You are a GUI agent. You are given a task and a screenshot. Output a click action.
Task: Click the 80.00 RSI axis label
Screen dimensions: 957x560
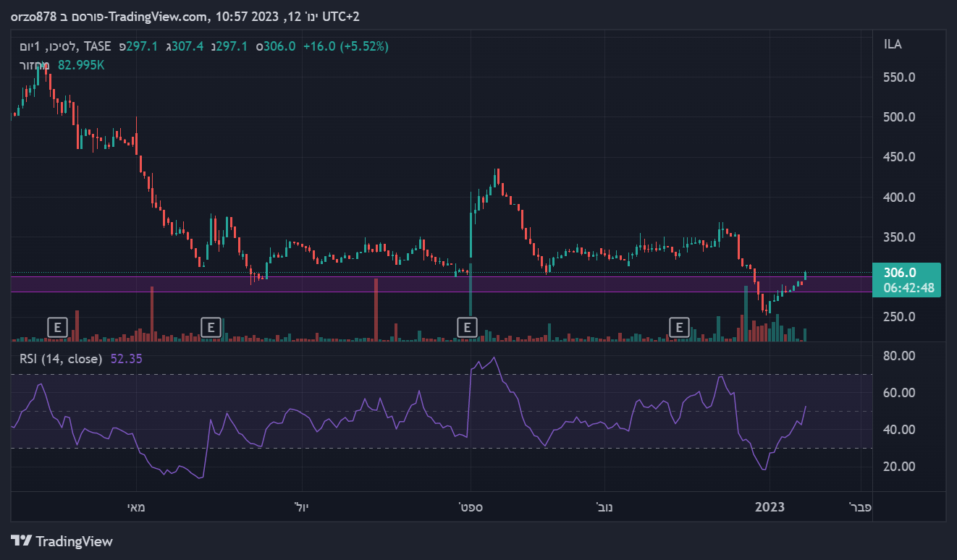pyautogui.click(x=900, y=356)
